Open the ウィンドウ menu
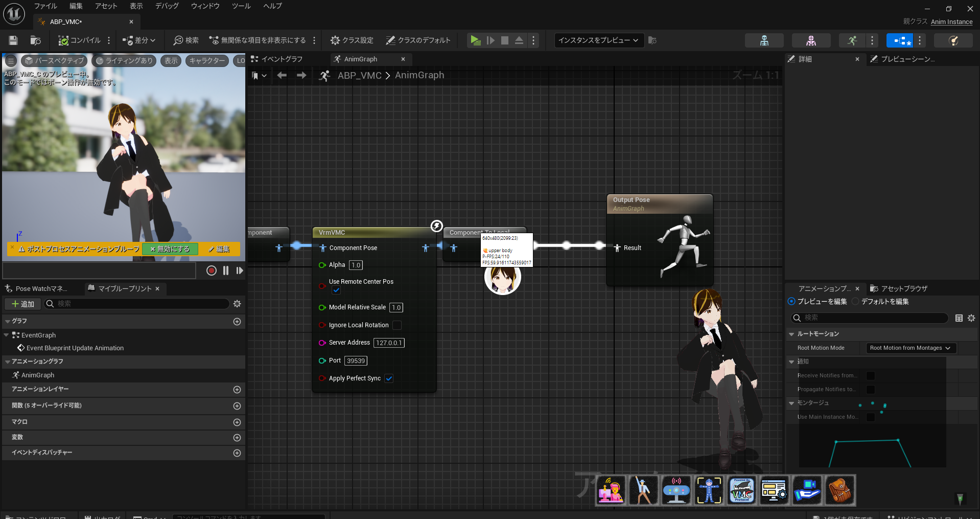Screen dimensions: 980x519 coord(204,6)
